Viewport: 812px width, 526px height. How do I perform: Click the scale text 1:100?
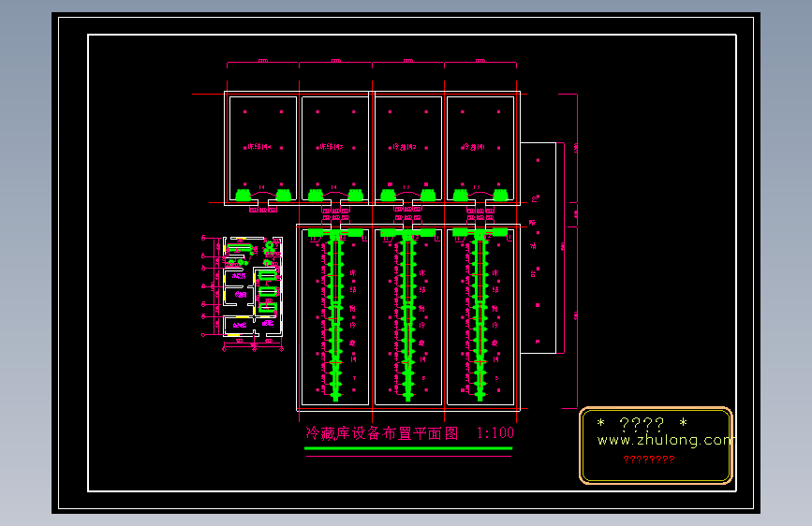click(x=495, y=432)
